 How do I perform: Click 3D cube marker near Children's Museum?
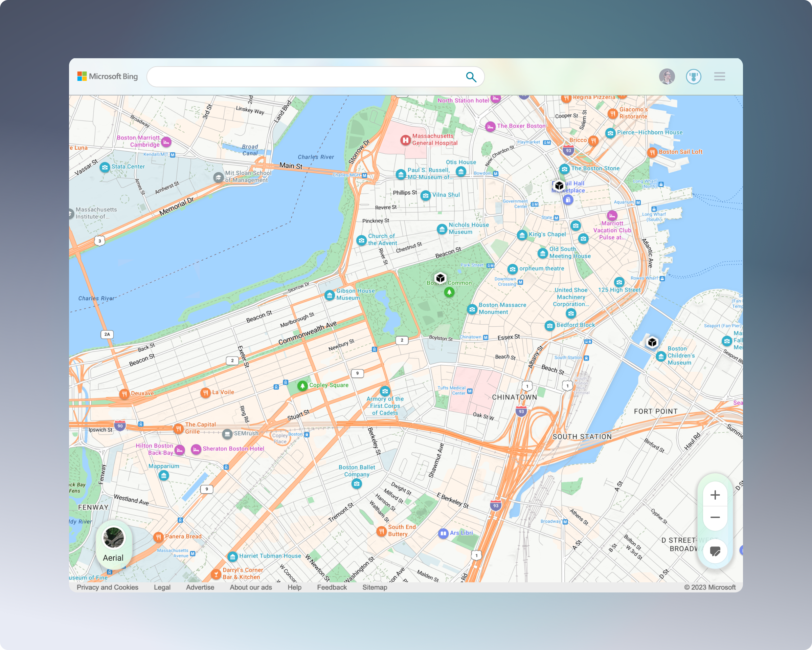pyautogui.click(x=652, y=342)
